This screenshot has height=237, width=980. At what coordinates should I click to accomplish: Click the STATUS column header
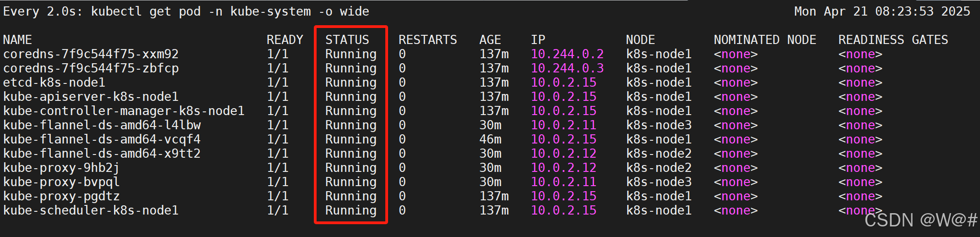[347, 40]
